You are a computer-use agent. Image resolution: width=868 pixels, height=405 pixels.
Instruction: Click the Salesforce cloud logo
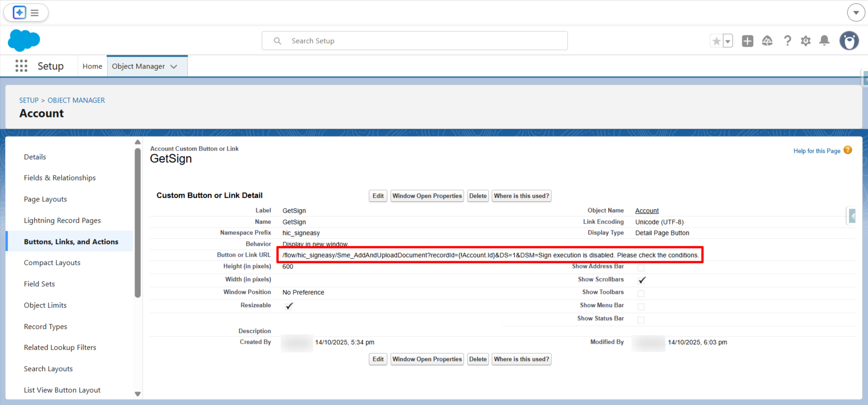point(24,40)
